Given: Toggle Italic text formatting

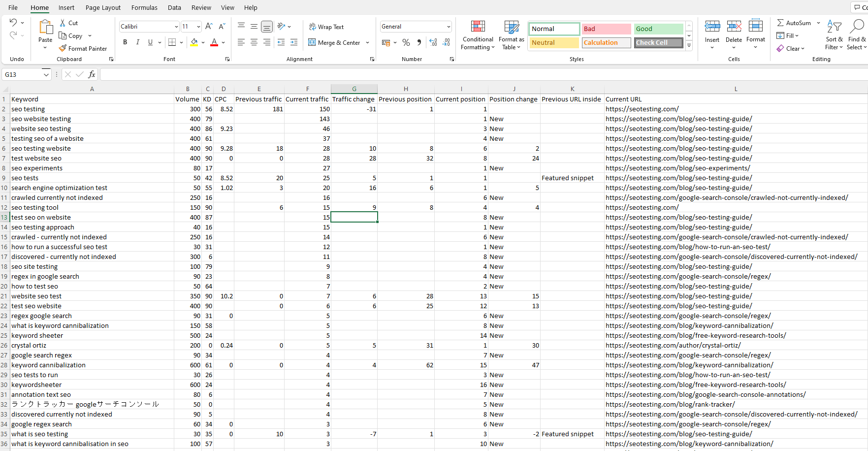Looking at the screenshot, I should [138, 42].
